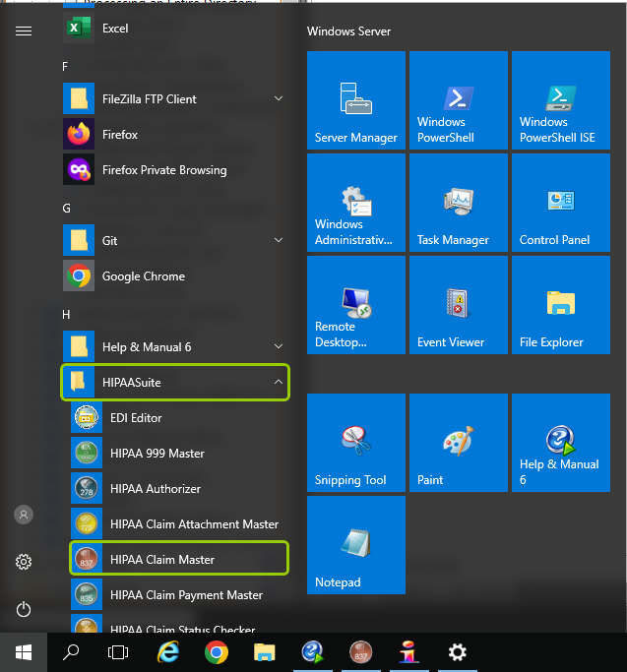Open the Control Panel tile
The image size is (627, 672).
[x=561, y=203]
